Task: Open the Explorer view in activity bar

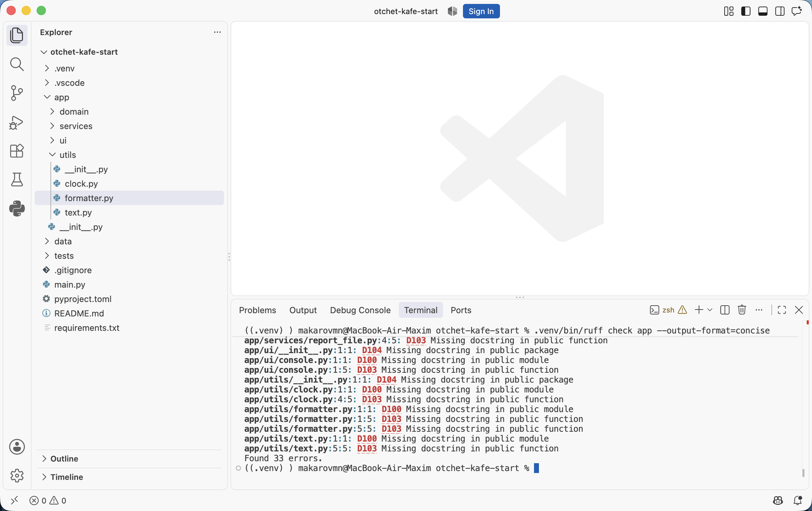Action: pos(17,35)
